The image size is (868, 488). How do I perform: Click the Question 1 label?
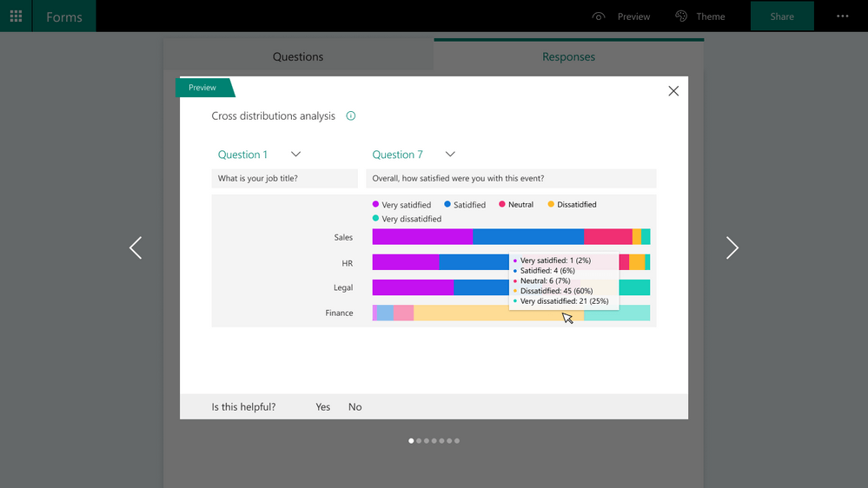[x=242, y=155]
